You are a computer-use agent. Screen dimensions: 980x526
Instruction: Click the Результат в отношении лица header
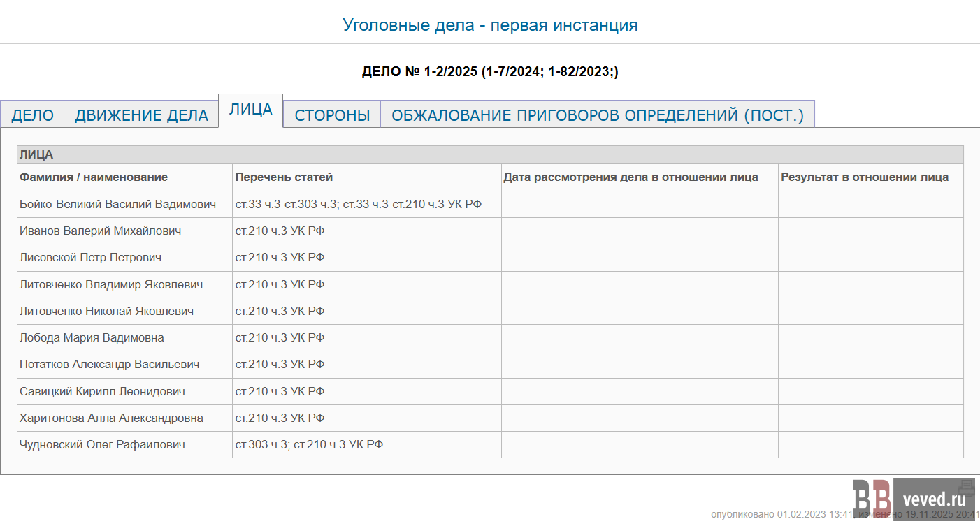[865, 177]
